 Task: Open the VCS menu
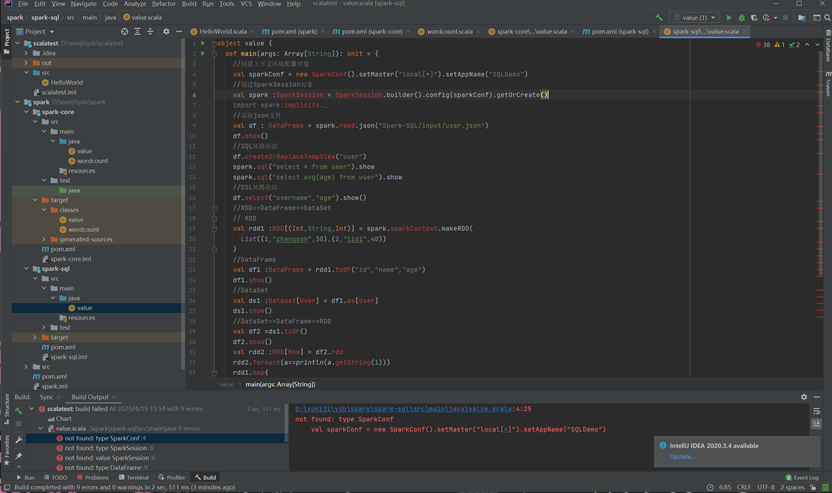(246, 4)
